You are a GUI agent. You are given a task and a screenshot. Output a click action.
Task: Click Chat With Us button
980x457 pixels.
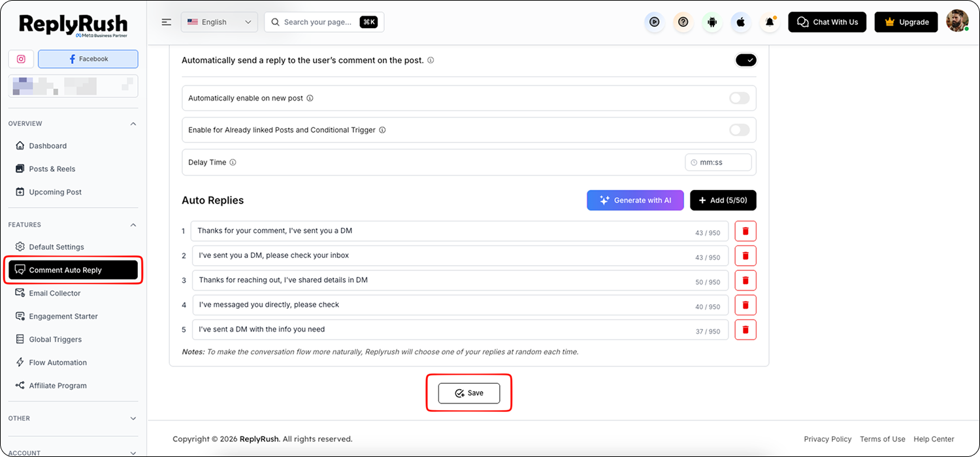pyautogui.click(x=827, y=22)
